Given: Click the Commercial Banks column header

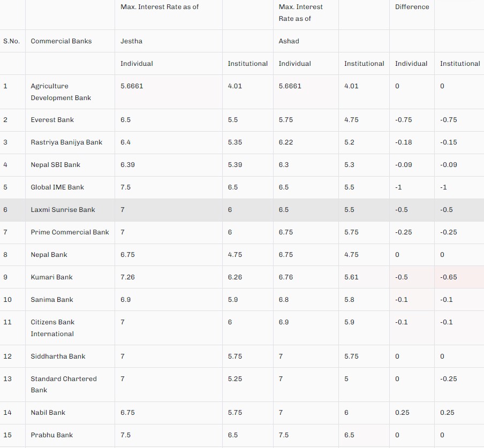Looking at the screenshot, I should click(61, 41).
